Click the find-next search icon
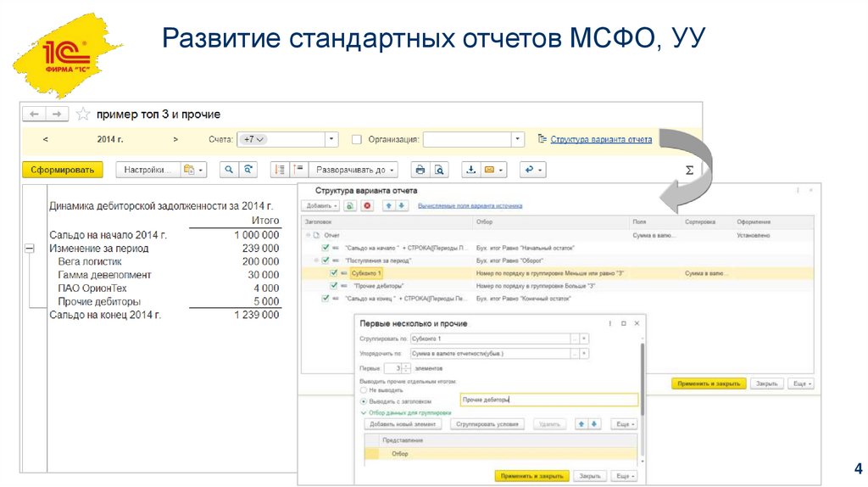This screenshot has height=487, width=868. click(x=248, y=170)
